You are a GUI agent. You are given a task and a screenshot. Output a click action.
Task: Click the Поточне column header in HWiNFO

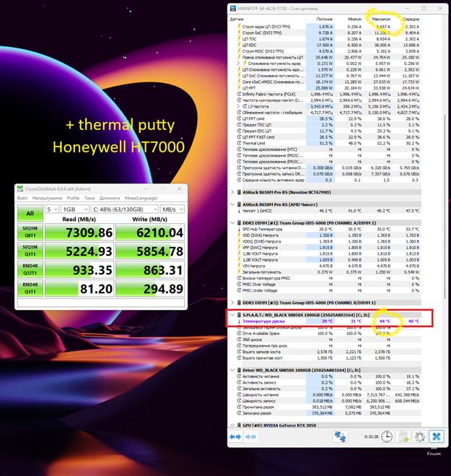[320, 19]
